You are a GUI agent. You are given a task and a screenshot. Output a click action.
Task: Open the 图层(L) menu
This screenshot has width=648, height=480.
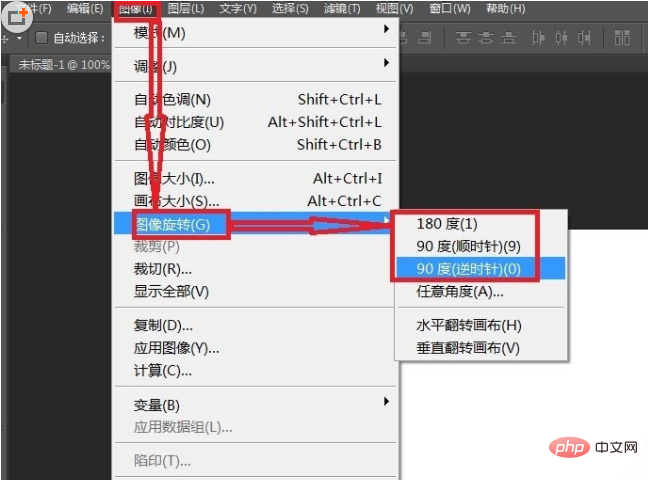[x=186, y=8]
